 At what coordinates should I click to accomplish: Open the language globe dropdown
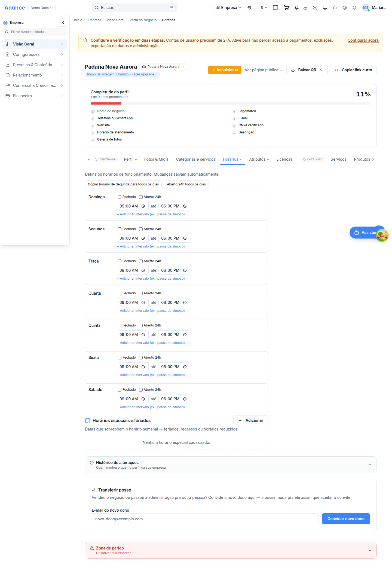[251, 8]
